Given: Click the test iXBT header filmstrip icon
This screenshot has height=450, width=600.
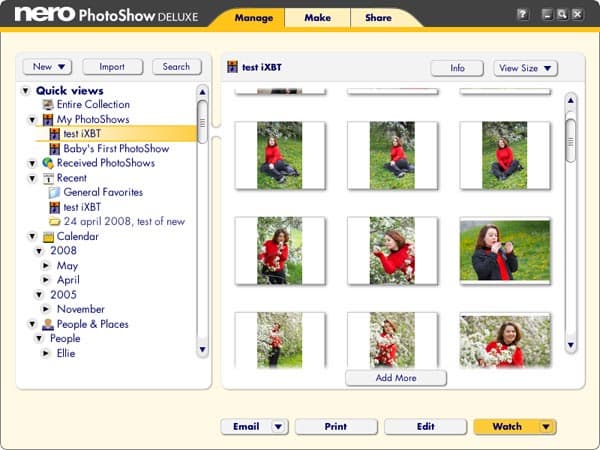Looking at the screenshot, I should (x=232, y=67).
